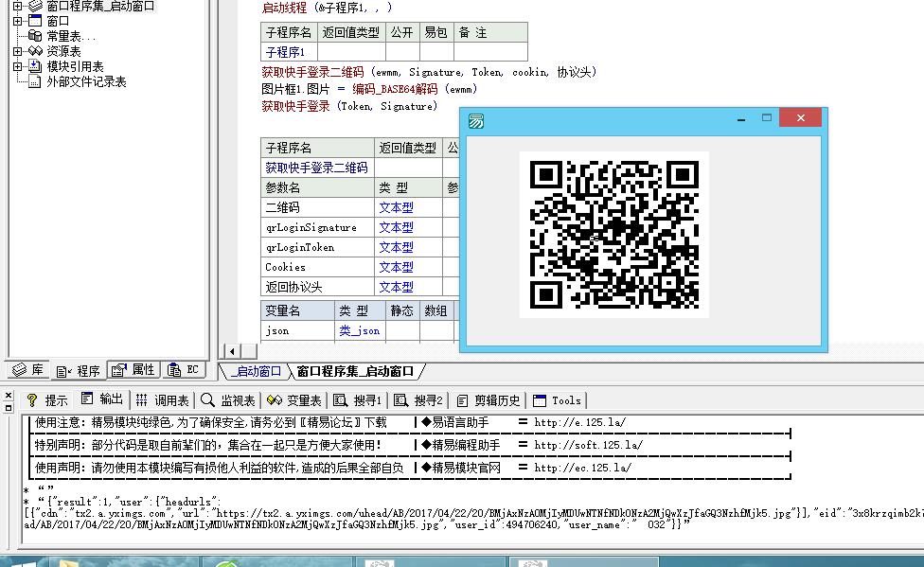Click the 外部文件记录表 icon in tree
The width and height of the screenshot is (924, 567).
pyautogui.click(x=35, y=82)
